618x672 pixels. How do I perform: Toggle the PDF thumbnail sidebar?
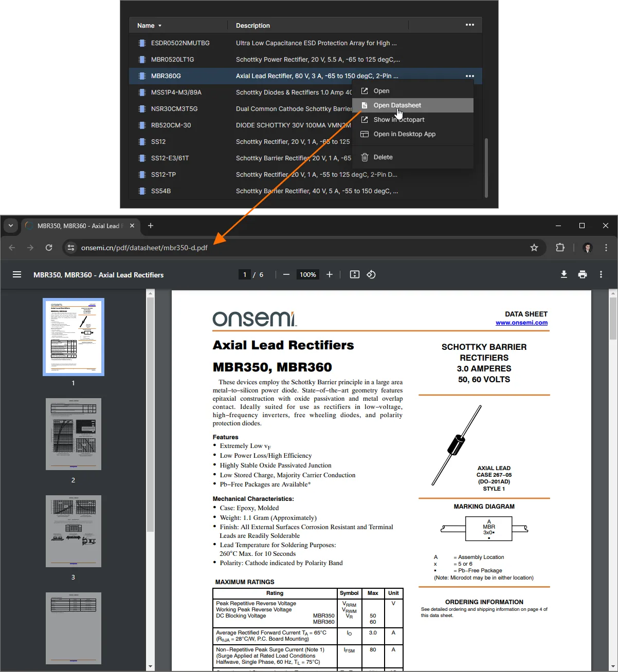point(17,274)
